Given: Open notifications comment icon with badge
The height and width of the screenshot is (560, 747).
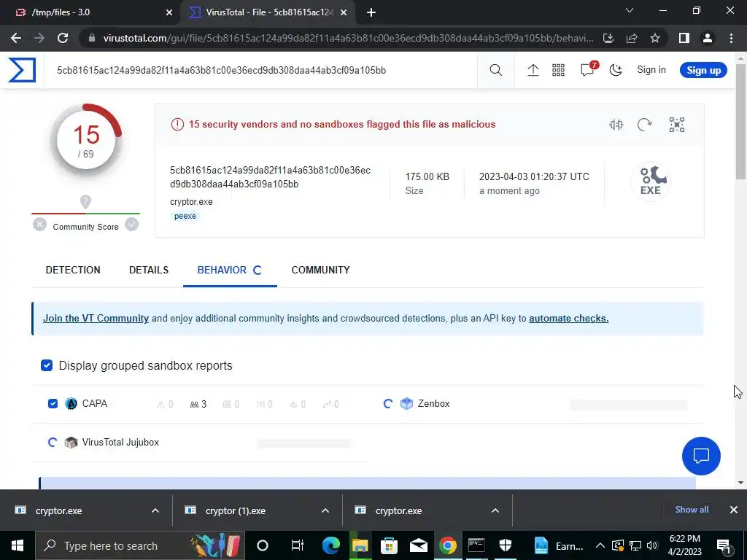Looking at the screenshot, I should click(588, 70).
